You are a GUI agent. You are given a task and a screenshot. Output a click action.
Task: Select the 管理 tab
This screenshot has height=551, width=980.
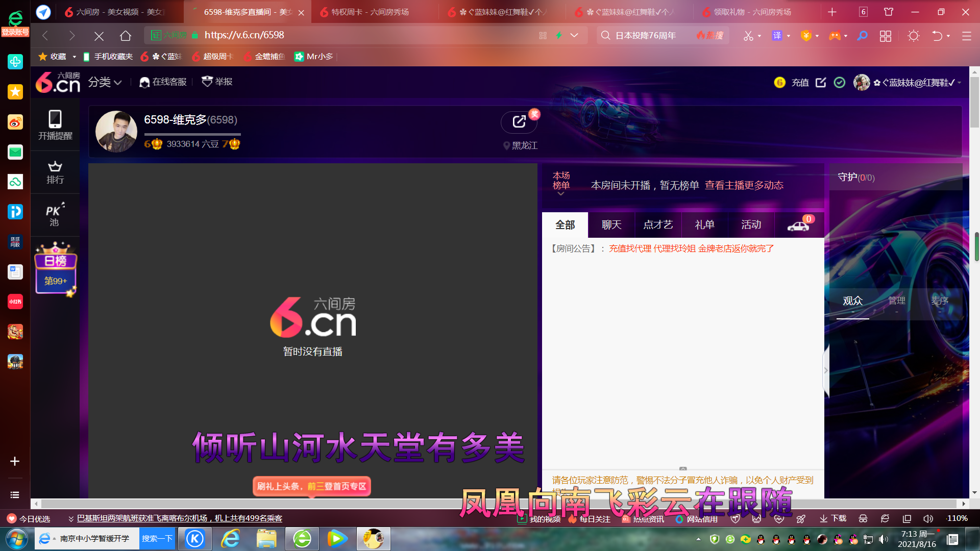point(896,301)
